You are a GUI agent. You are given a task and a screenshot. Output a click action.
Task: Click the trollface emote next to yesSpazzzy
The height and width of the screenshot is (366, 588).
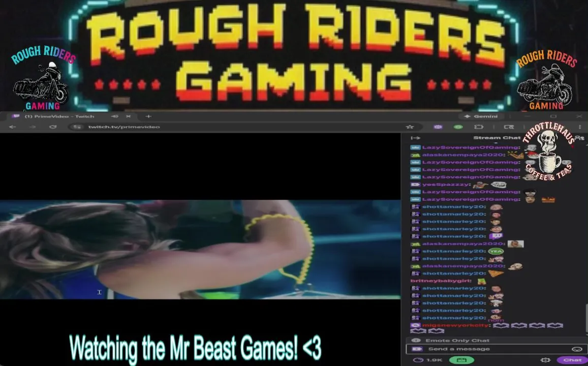(499, 185)
